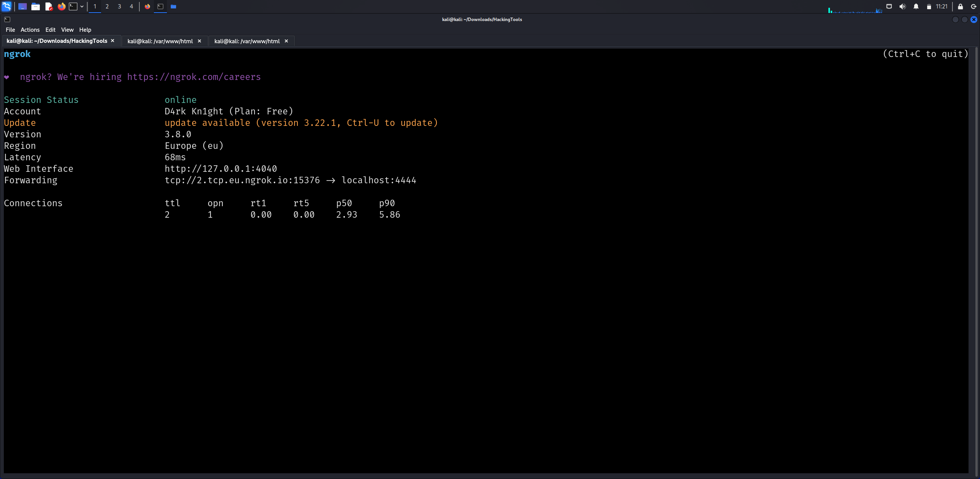980x479 pixels.
Task: Click the 'Session Status' label
Action: [x=41, y=100]
